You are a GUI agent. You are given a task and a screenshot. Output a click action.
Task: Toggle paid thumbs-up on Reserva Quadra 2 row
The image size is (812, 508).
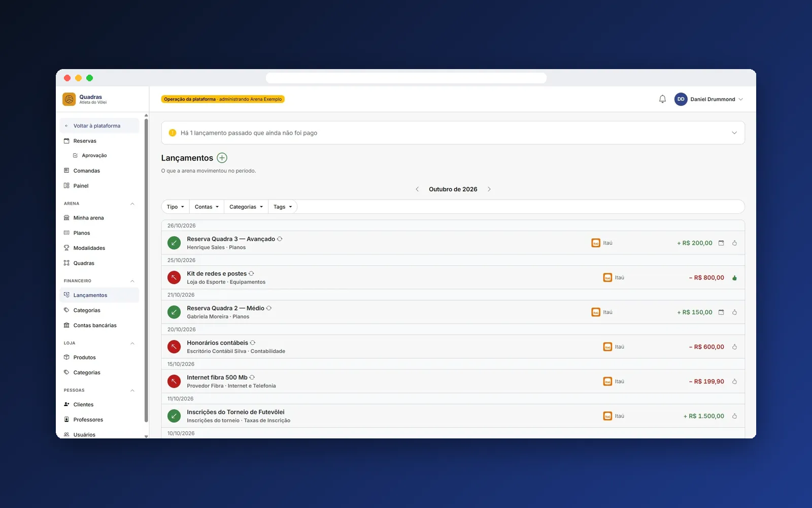tap(734, 312)
